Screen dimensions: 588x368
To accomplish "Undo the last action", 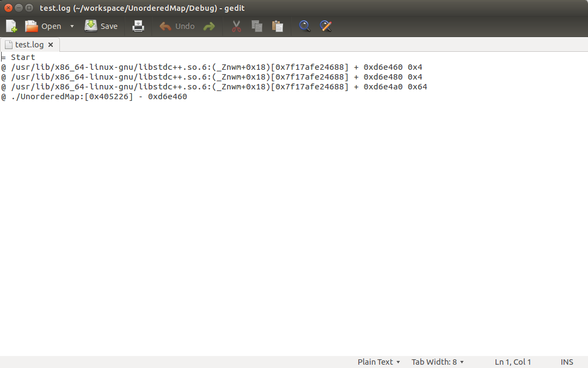I will 177,26.
